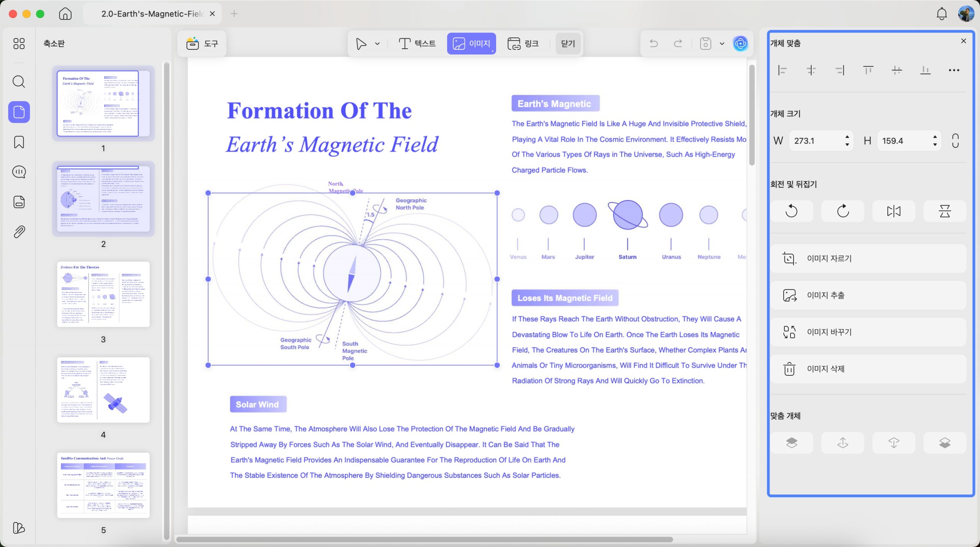Open a new tab with plus
The height and width of the screenshot is (547, 980).
(x=234, y=14)
